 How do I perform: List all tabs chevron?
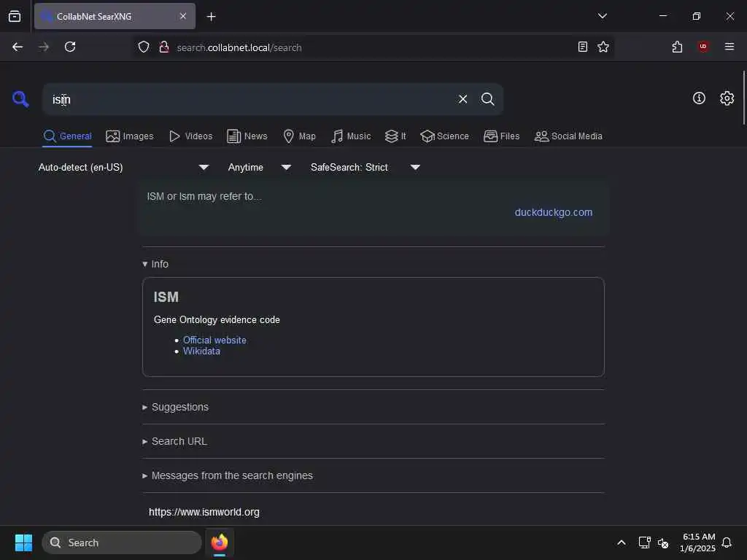tap(602, 16)
